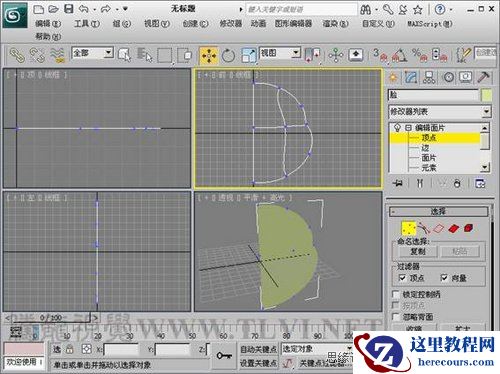
Task: Open the 渲染(R) menu
Action: click(335, 23)
